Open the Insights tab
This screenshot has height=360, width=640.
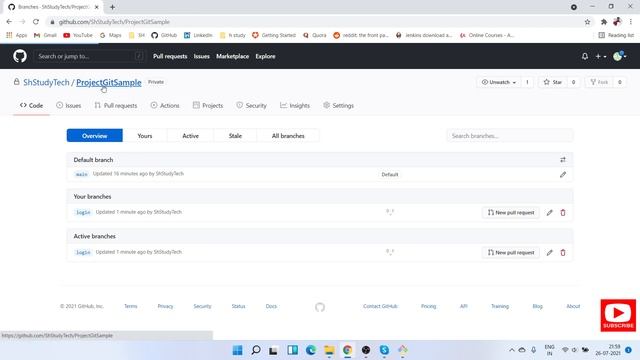295,105
